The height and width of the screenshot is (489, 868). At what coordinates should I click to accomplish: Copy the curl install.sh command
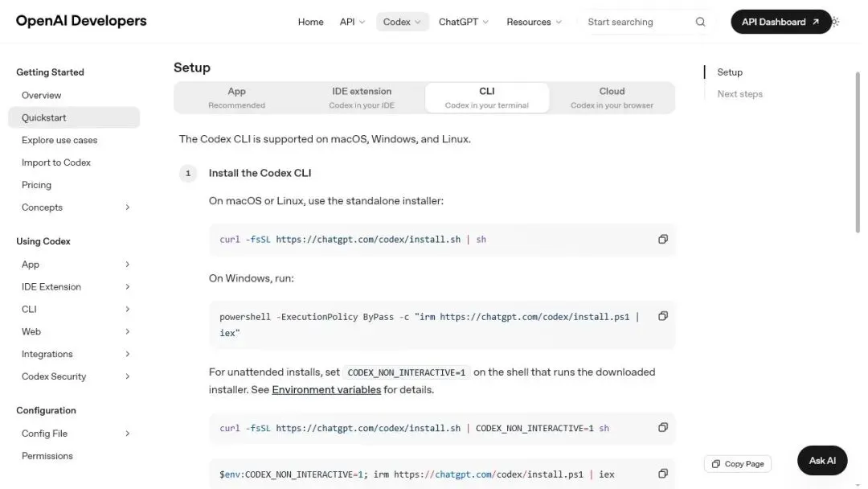click(x=662, y=239)
